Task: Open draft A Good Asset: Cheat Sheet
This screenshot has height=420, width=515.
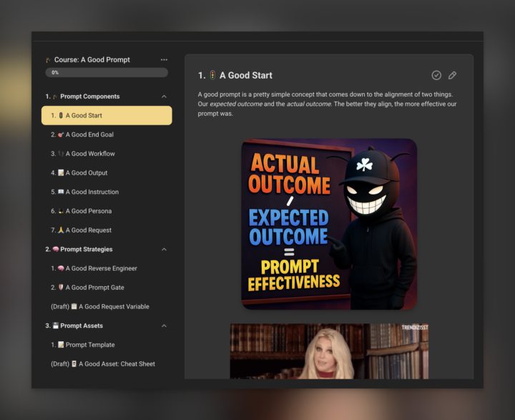Action: point(107,363)
